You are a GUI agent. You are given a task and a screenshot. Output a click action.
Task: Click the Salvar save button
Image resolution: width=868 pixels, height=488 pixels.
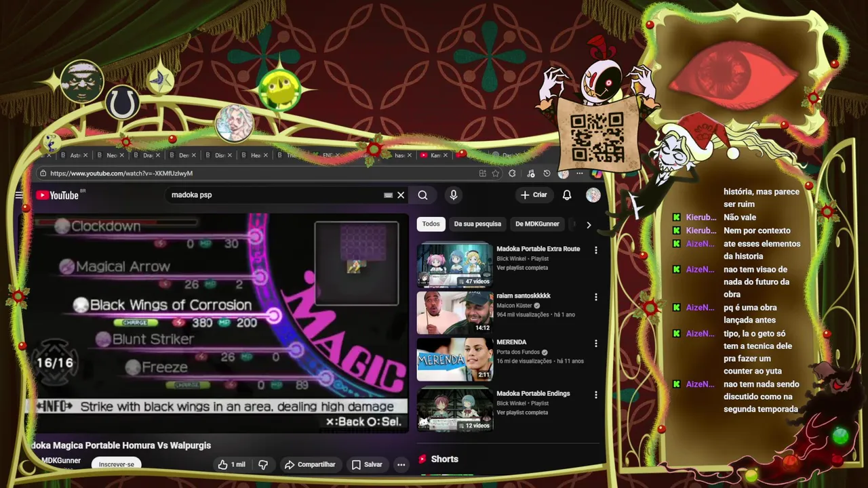tap(367, 464)
